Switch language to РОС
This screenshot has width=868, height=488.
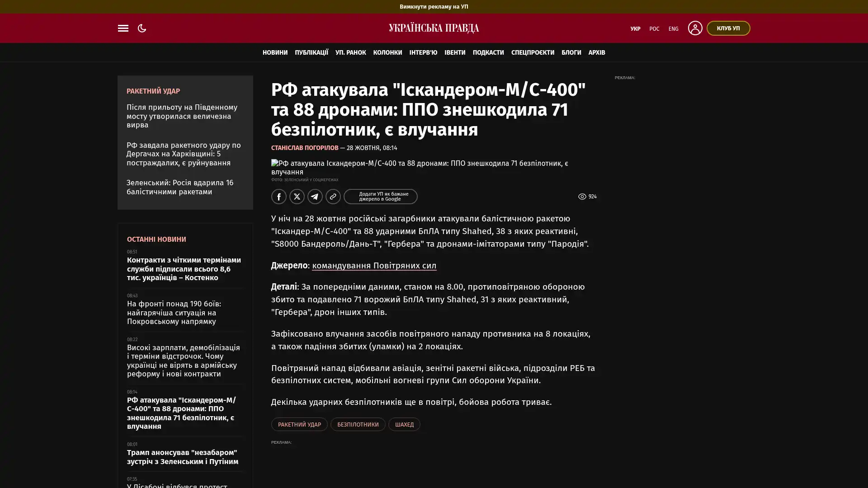pos(654,28)
